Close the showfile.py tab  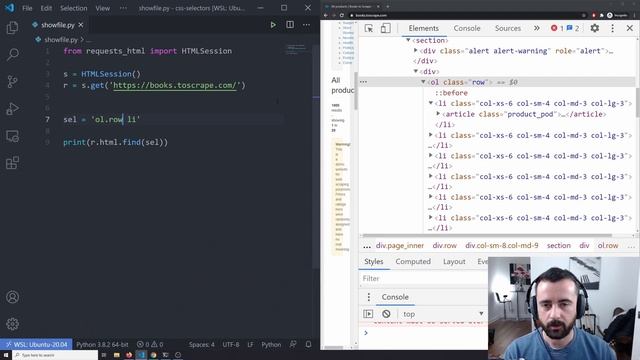81,25
